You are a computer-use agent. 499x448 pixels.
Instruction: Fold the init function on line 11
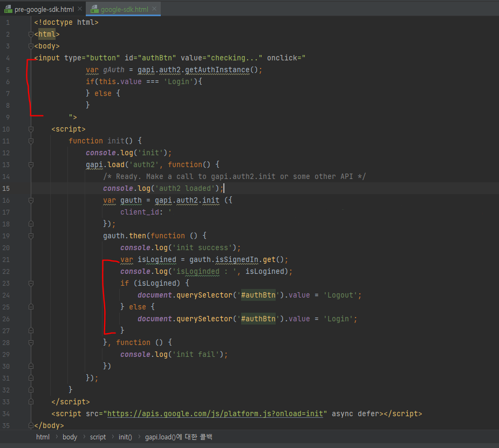pyautogui.click(x=31, y=141)
